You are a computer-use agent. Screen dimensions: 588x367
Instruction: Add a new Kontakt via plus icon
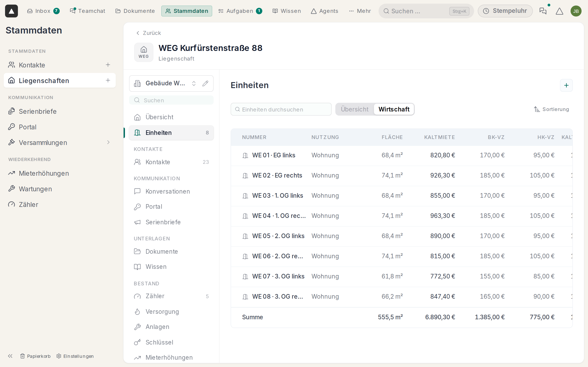[x=108, y=65]
